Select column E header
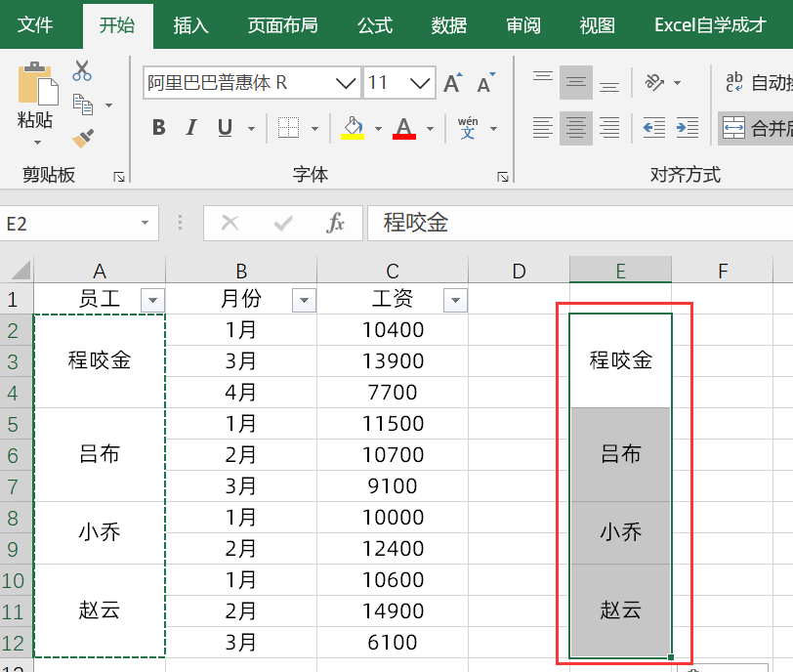This screenshot has height=672, width=793. (x=620, y=270)
